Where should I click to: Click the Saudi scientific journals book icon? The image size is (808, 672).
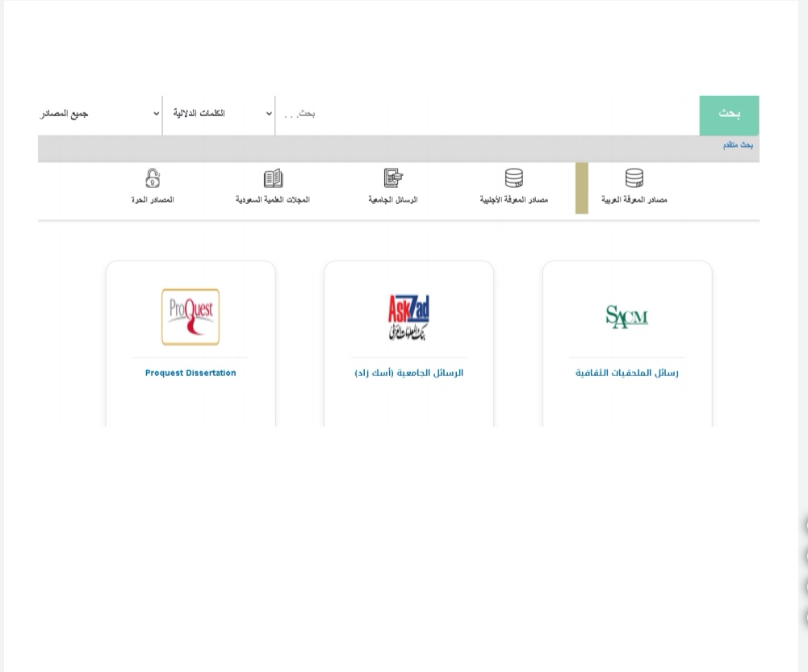(x=273, y=178)
